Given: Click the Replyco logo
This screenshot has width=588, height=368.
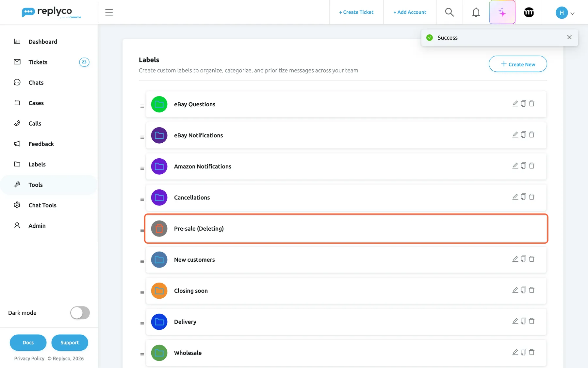Looking at the screenshot, I should pyautogui.click(x=51, y=12).
